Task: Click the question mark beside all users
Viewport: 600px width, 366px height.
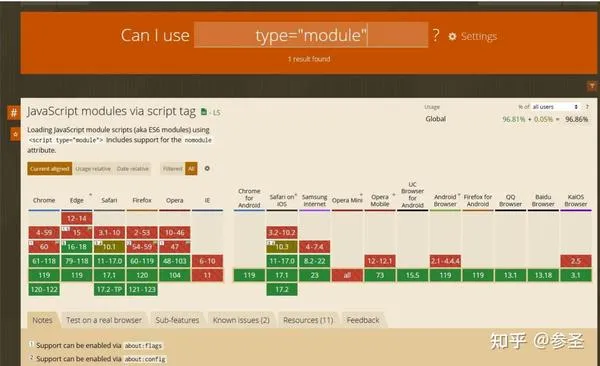Action: (x=587, y=107)
